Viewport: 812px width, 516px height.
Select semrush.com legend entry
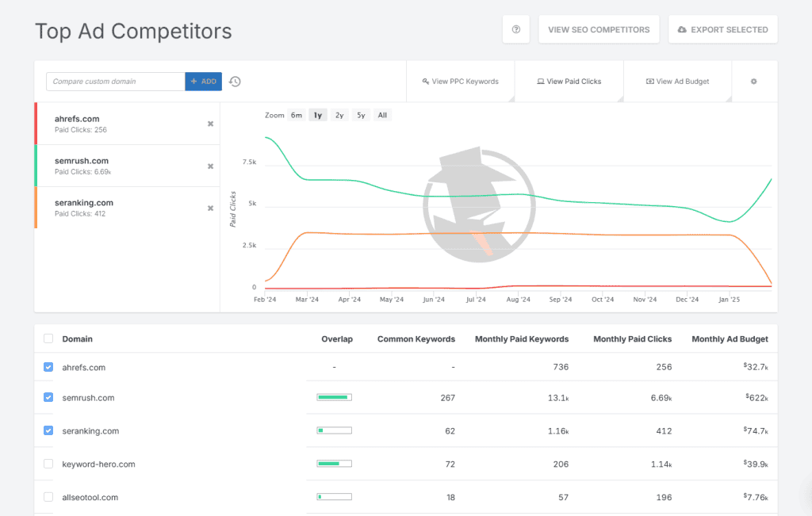tap(127, 166)
